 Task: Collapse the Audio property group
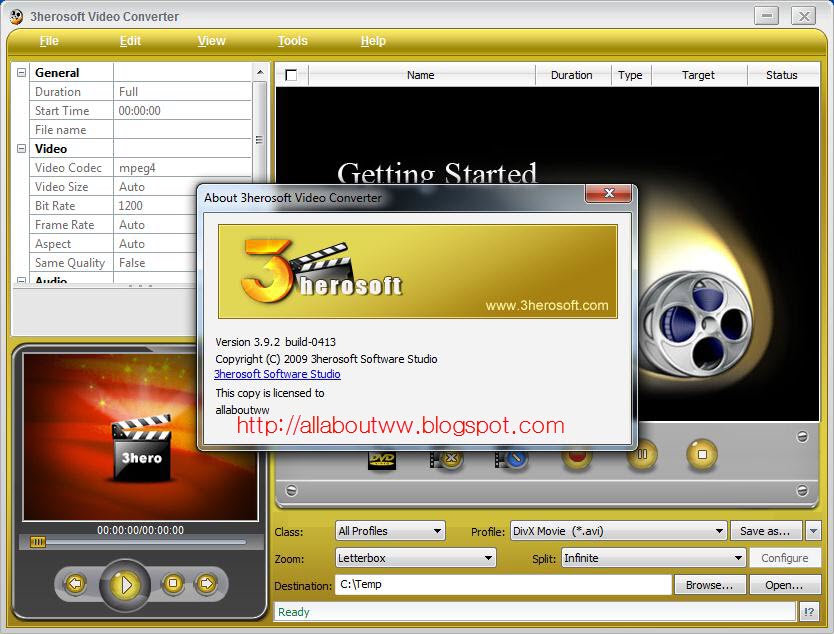[21, 280]
